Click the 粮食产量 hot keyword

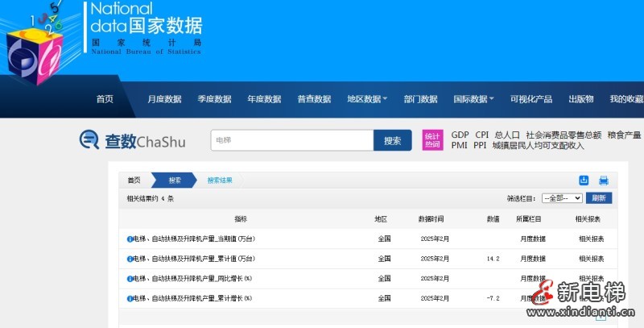(x=625, y=135)
